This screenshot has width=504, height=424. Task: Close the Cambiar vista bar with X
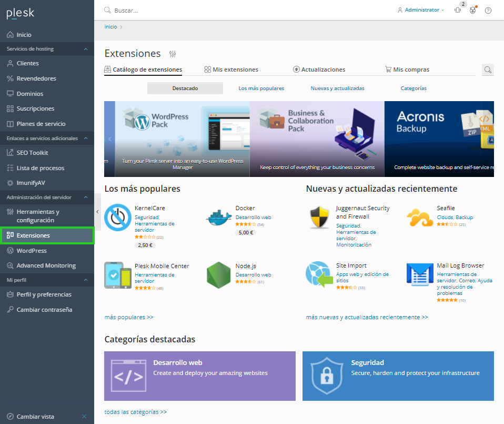point(84,417)
